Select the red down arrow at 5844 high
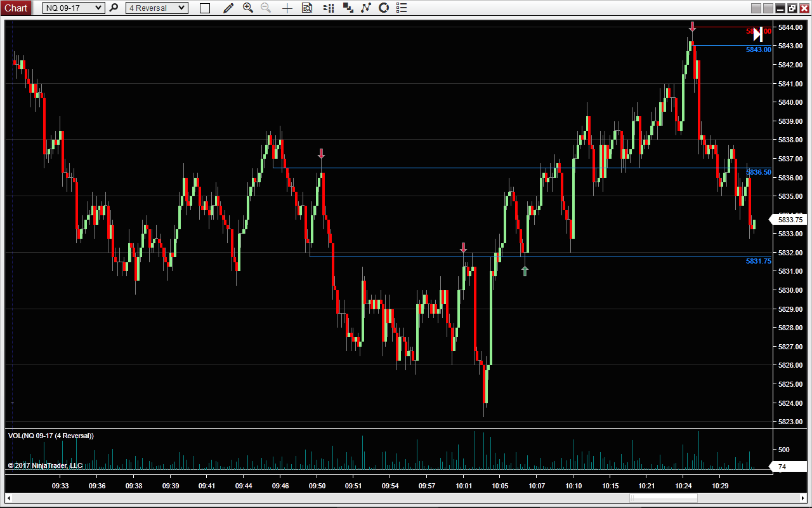Viewport: 812px width, 508px height. pyautogui.click(x=693, y=26)
